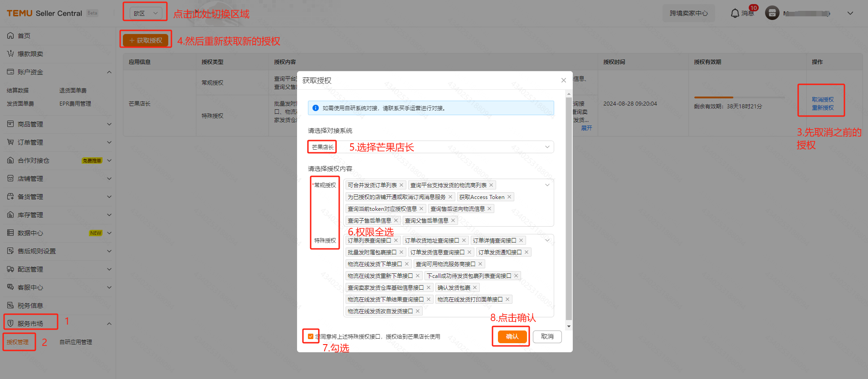
Task: Expand the 订单管理 section chevron
Action: (x=109, y=142)
